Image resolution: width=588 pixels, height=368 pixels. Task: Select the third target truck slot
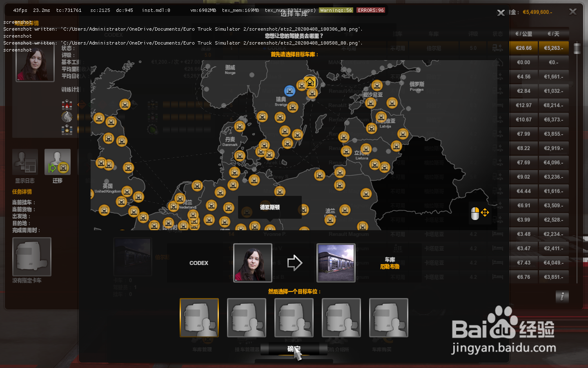tap(294, 318)
